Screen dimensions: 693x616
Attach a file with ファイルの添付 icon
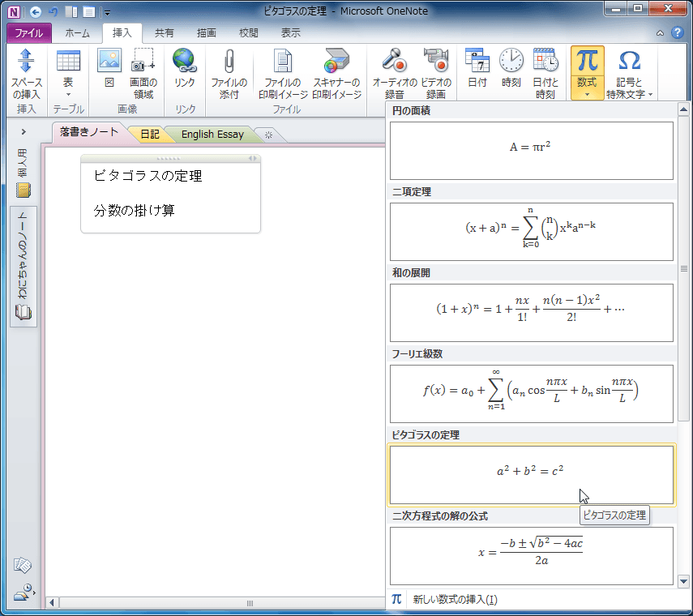click(x=229, y=74)
